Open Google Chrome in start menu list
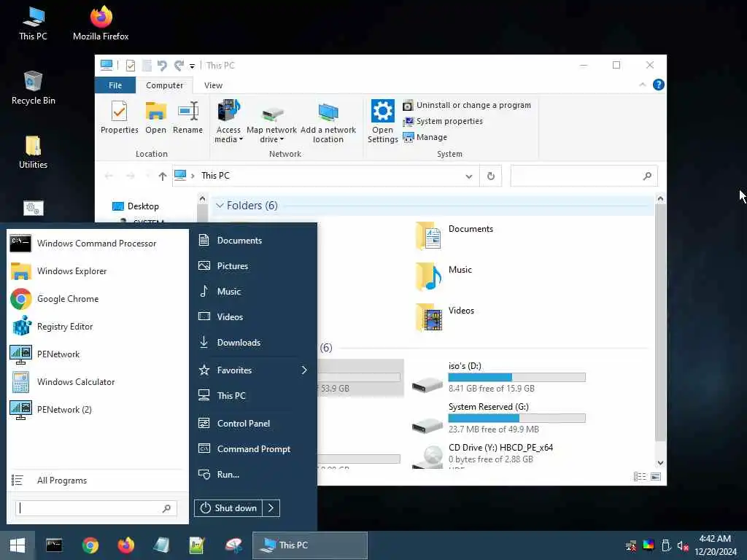Screen dimensions: 747x560 pos(97,298)
